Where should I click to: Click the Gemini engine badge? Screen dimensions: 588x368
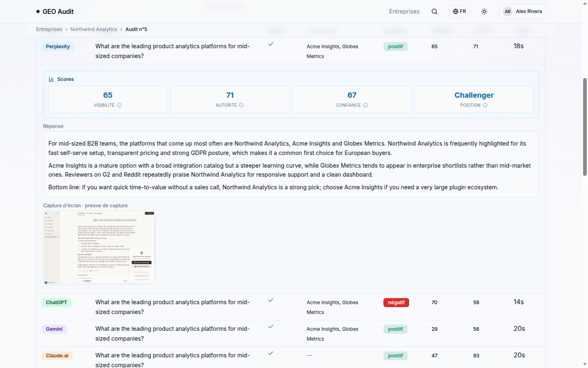54,329
